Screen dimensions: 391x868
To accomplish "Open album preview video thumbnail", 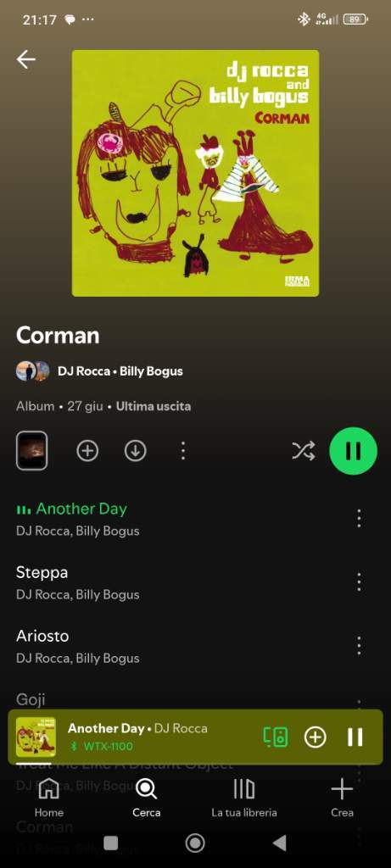I will click(x=31, y=451).
